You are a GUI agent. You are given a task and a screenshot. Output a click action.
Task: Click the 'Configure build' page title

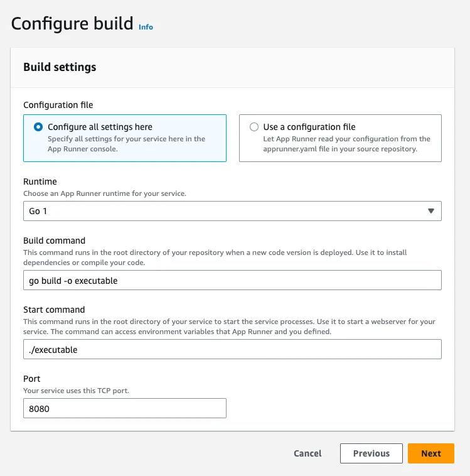click(72, 24)
